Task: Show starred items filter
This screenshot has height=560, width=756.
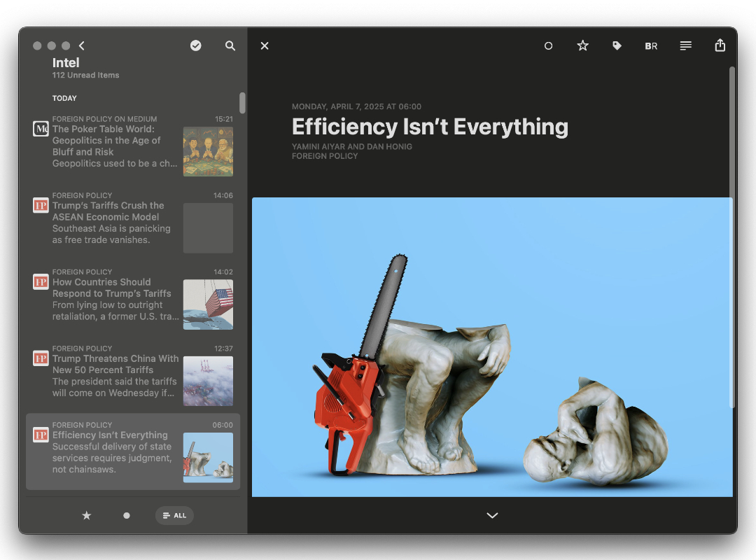Action: 87,515
